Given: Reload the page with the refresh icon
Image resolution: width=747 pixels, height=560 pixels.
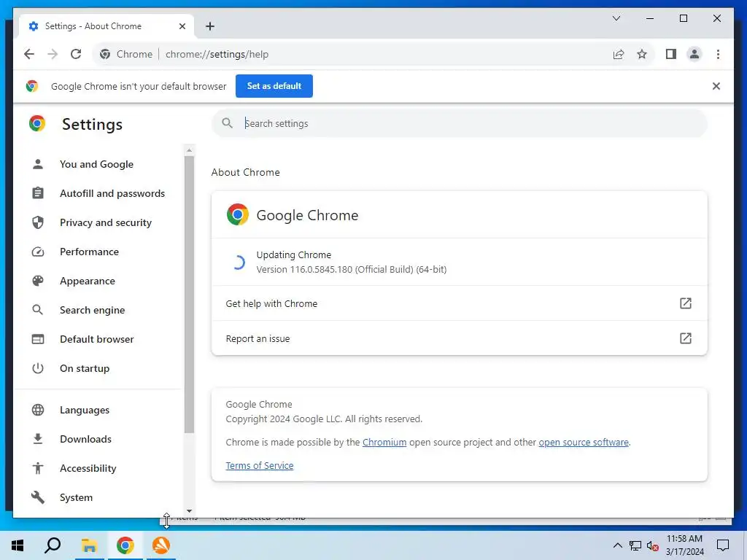Looking at the screenshot, I should 76,54.
